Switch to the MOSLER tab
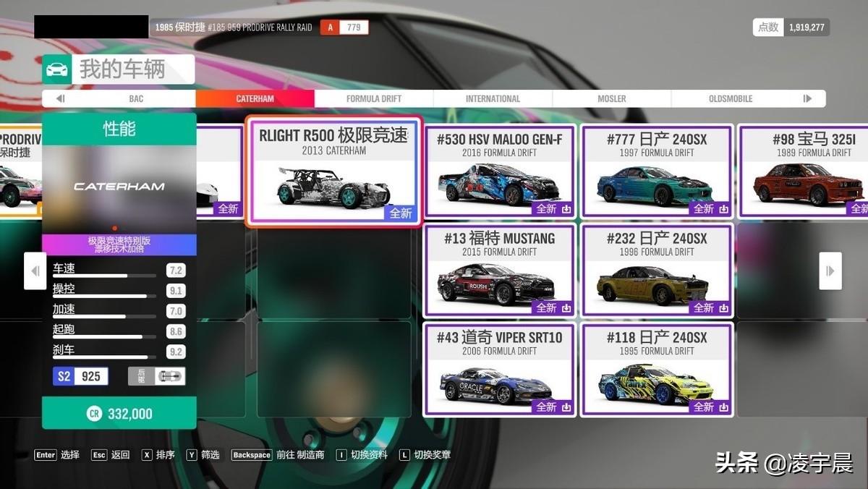Viewport: 868px width, 489px height. point(612,99)
